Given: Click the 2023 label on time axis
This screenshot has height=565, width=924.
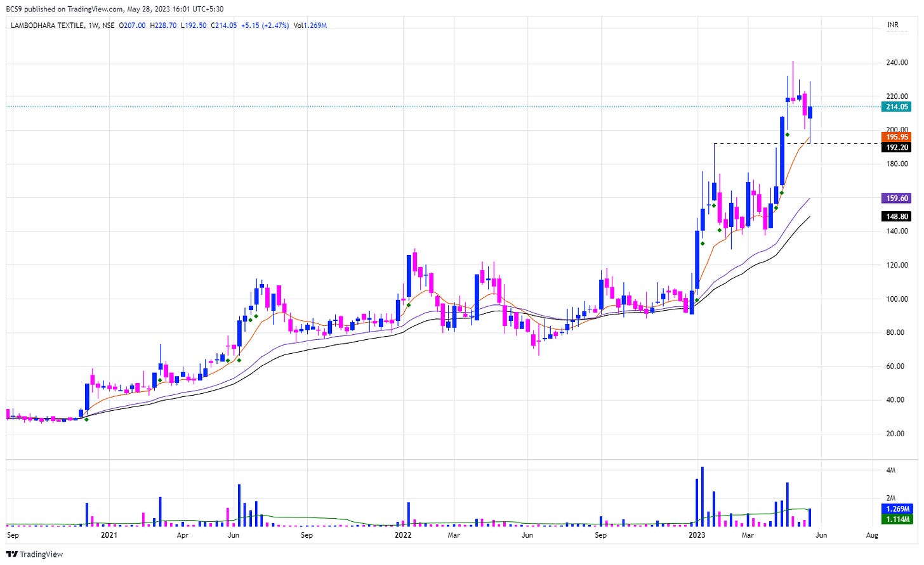Looking at the screenshot, I should pos(697,535).
